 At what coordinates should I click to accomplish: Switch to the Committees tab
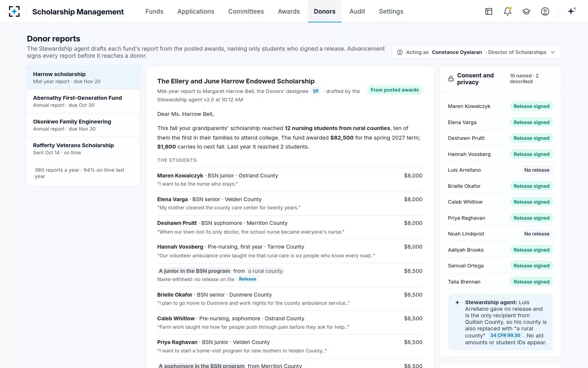[246, 11]
